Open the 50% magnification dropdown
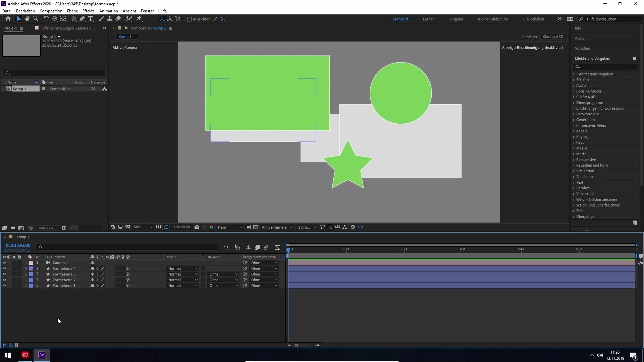Image resolution: width=644 pixels, height=362 pixels. click(143, 227)
